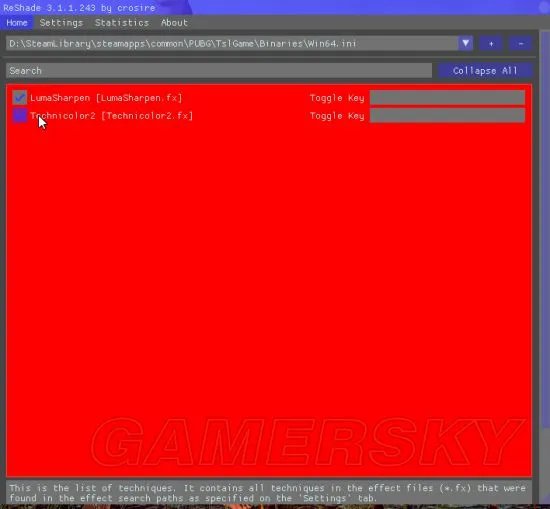The width and height of the screenshot is (550, 509).
Task: Click the window's right-side scrollbar
Action: tap(545, 228)
